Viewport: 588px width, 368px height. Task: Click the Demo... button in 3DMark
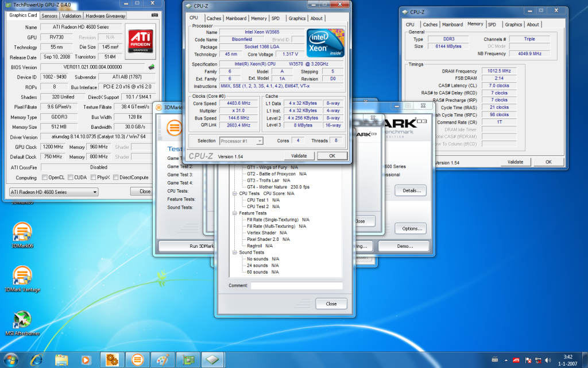click(405, 246)
